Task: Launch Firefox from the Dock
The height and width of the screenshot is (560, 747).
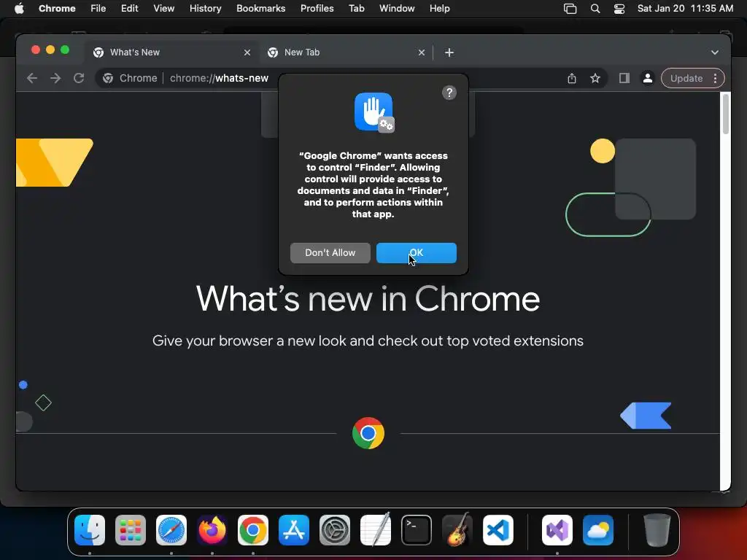Action: pos(212,530)
